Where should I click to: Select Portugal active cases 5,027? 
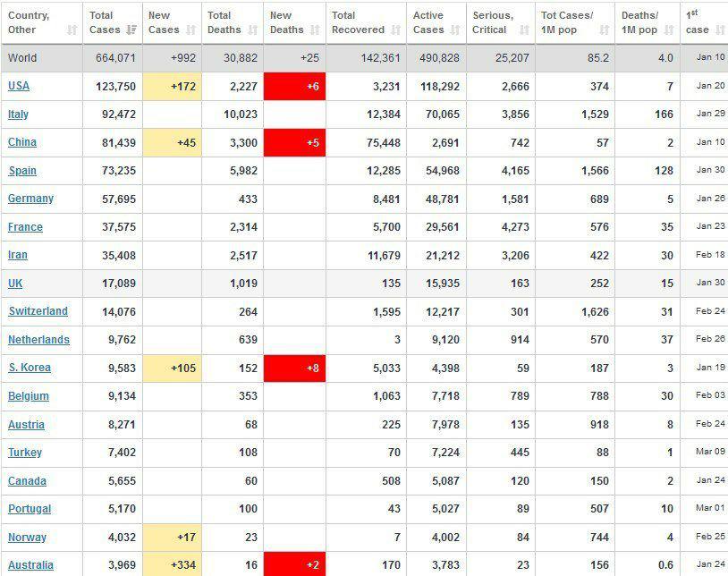click(445, 509)
